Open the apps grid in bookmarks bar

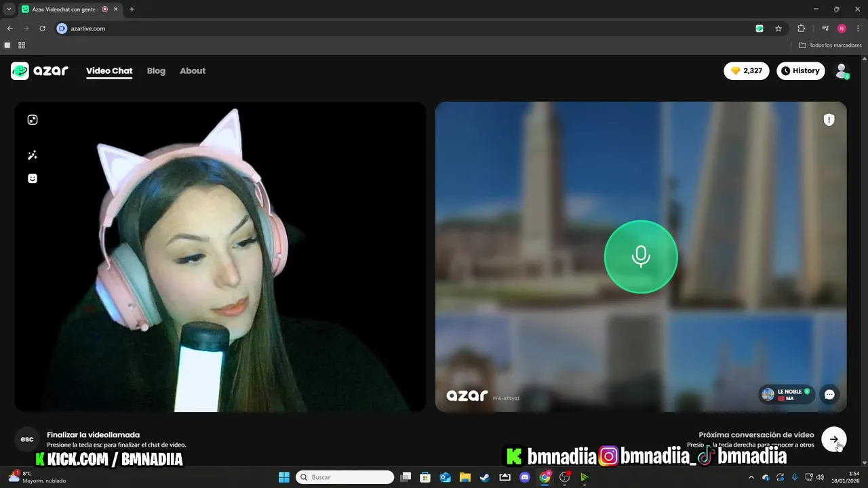point(22,45)
